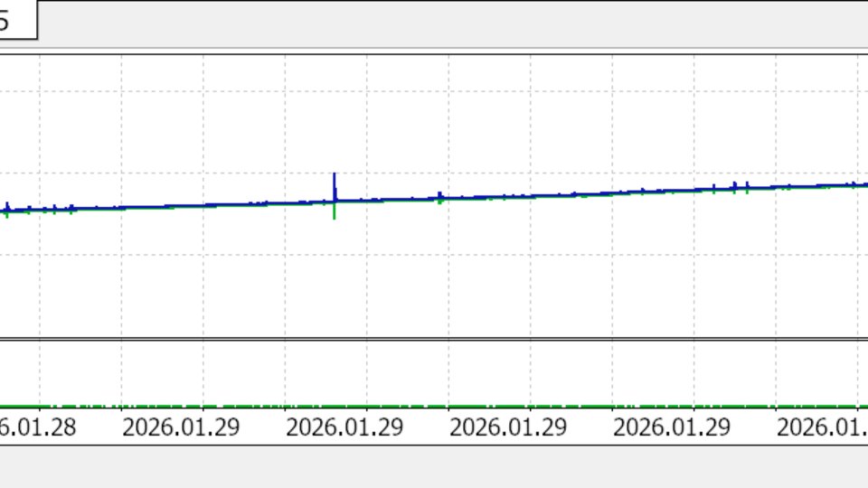This screenshot has width=868, height=488.
Task: Click the green load bar in lower pane
Action: click(434, 407)
